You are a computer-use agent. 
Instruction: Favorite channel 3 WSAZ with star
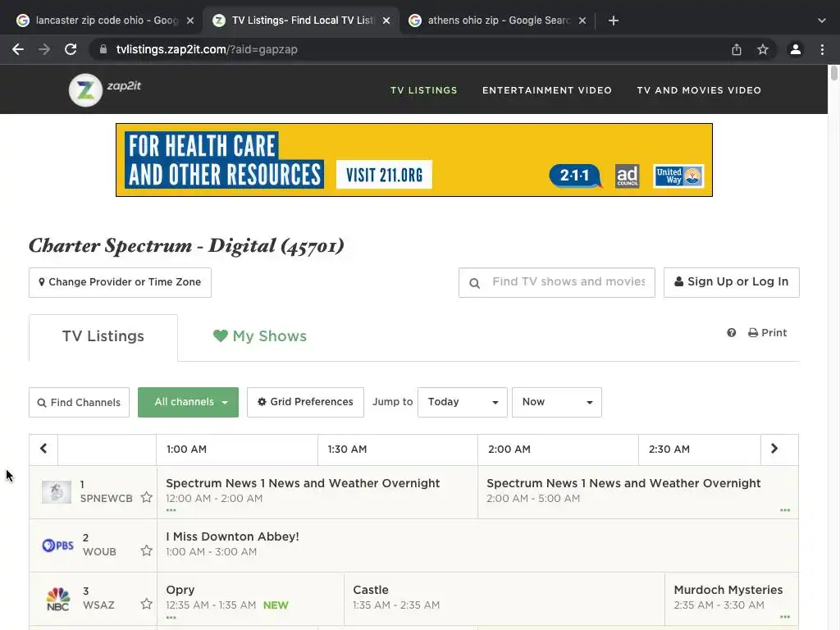(x=146, y=605)
